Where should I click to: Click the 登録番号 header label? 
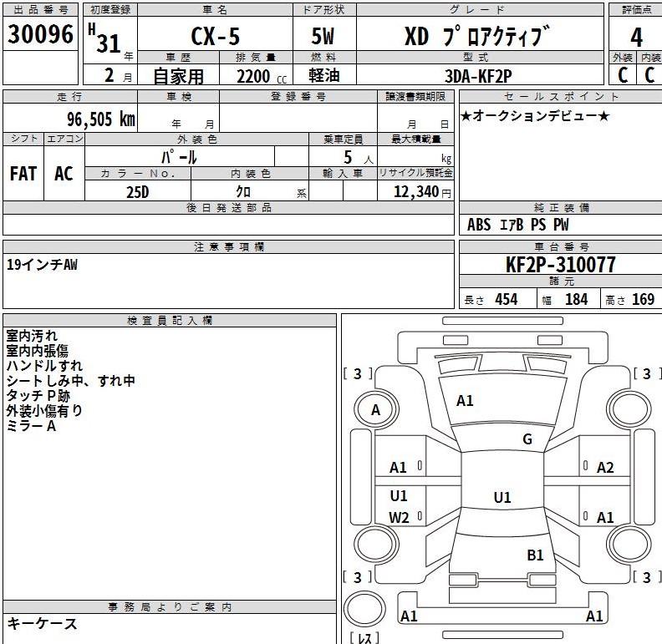pyautogui.click(x=298, y=96)
